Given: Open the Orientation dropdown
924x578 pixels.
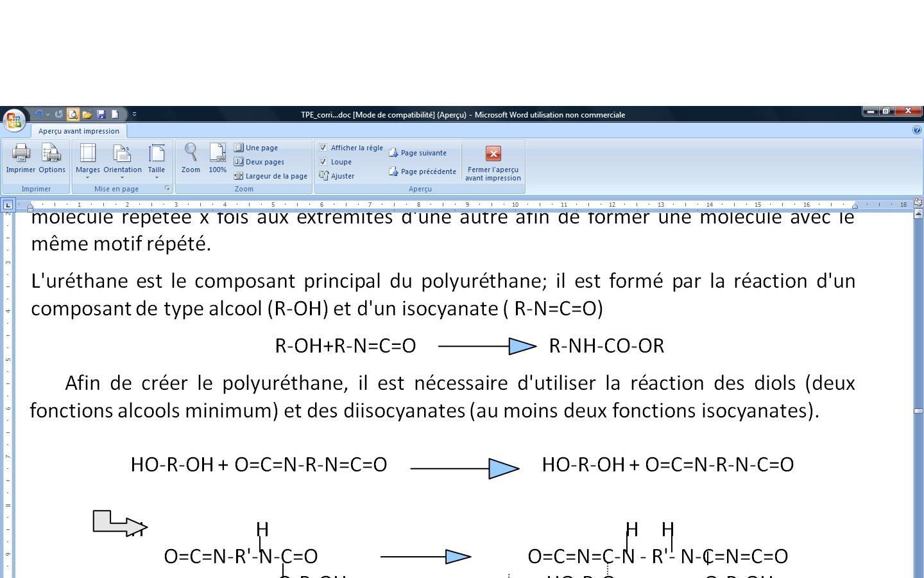Looking at the screenshot, I should 123,161.
